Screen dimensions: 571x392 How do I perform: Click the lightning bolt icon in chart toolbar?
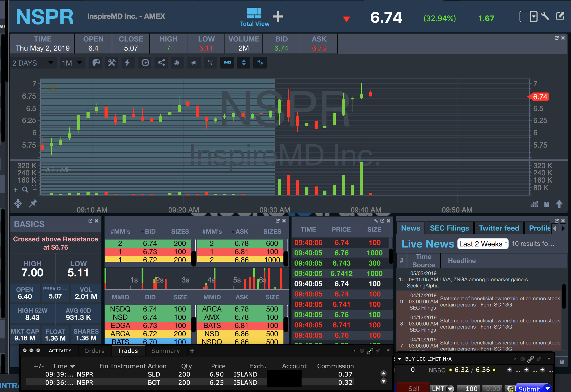tap(127, 63)
